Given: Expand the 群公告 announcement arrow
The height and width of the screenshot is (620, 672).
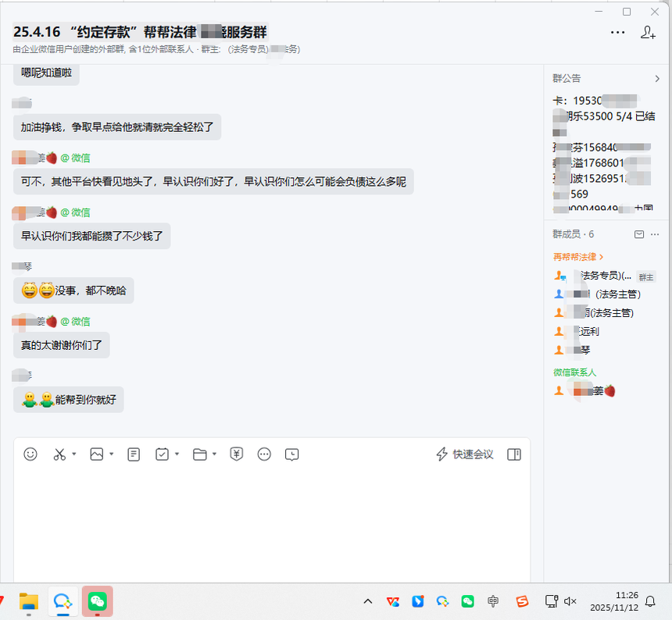Looking at the screenshot, I should pyautogui.click(x=657, y=79).
